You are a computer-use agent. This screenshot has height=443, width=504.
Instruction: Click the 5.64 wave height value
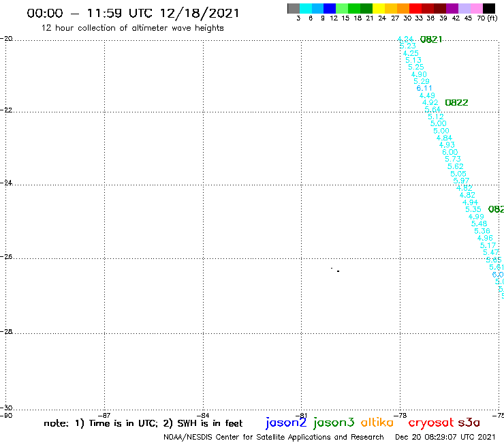[x=432, y=109]
